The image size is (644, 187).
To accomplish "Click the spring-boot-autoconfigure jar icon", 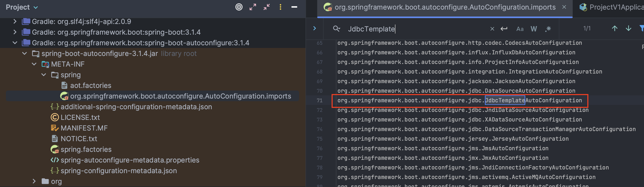I will tap(36, 54).
